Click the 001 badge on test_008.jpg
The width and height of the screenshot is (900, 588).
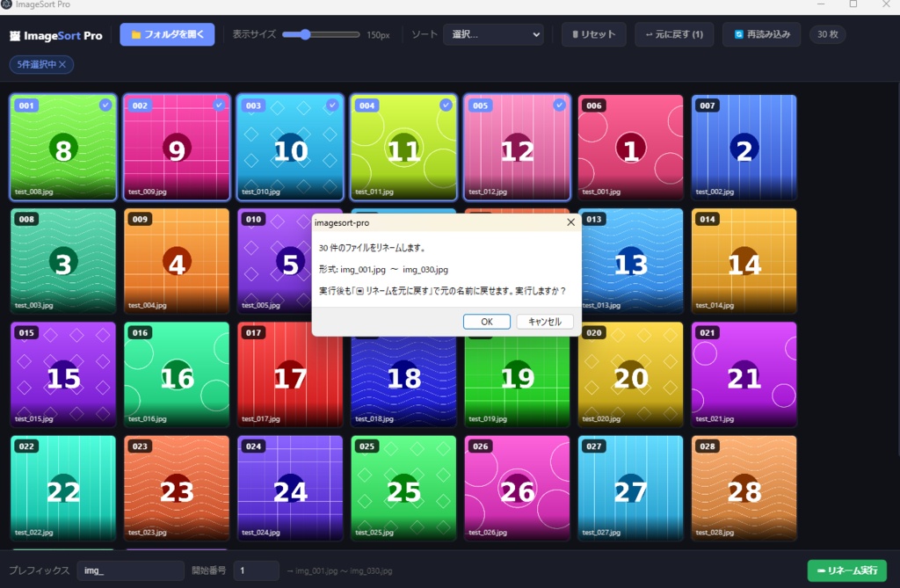[26, 105]
